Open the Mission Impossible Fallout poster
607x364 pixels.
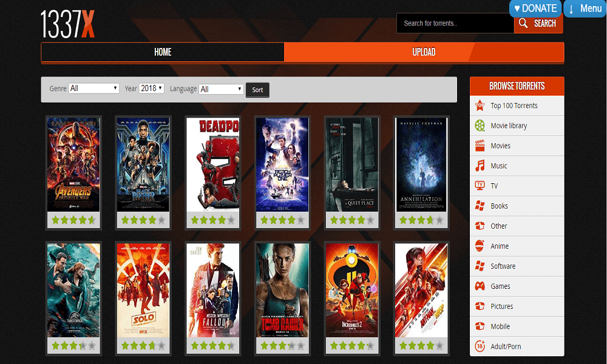pyautogui.click(x=213, y=290)
